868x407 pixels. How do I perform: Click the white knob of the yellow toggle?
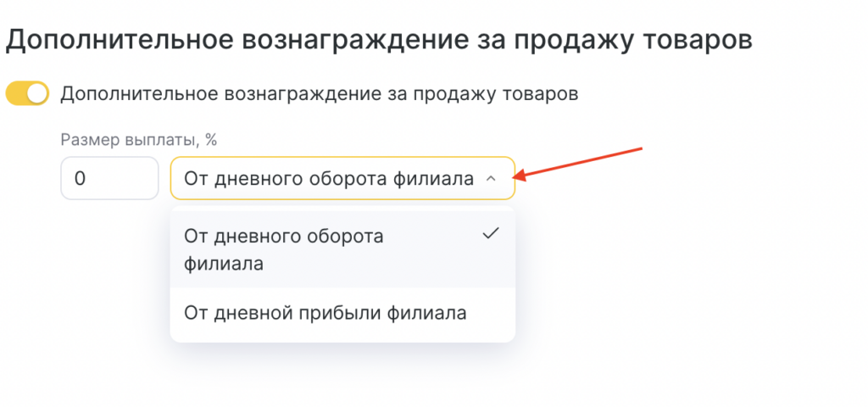click(x=36, y=93)
